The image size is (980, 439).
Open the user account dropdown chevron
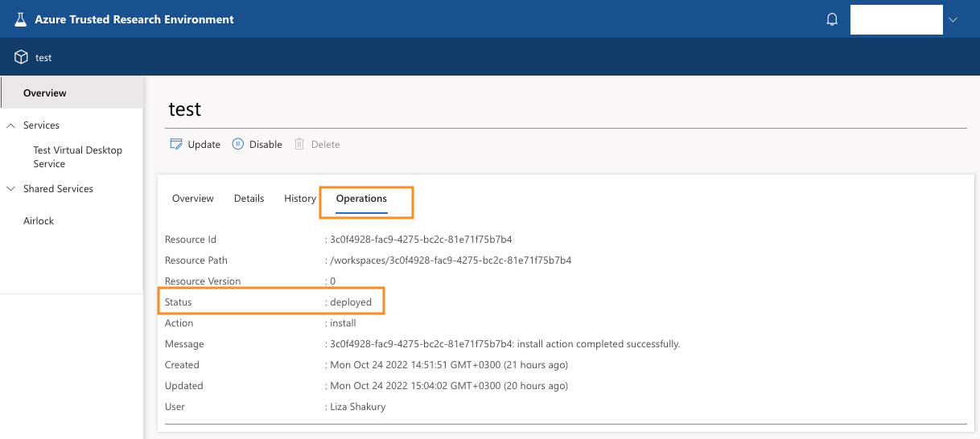click(953, 20)
